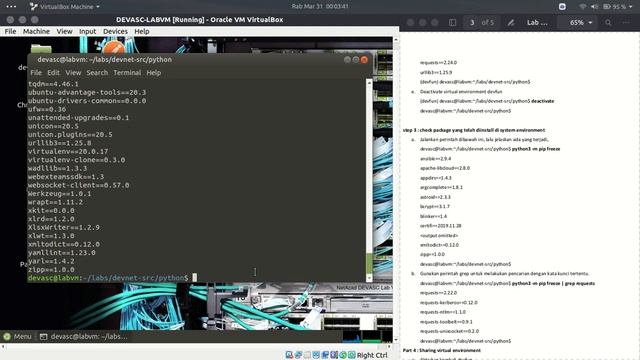Open the VirtualBox Machine menu
The height and width of the screenshot is (360, 640).
36,31
